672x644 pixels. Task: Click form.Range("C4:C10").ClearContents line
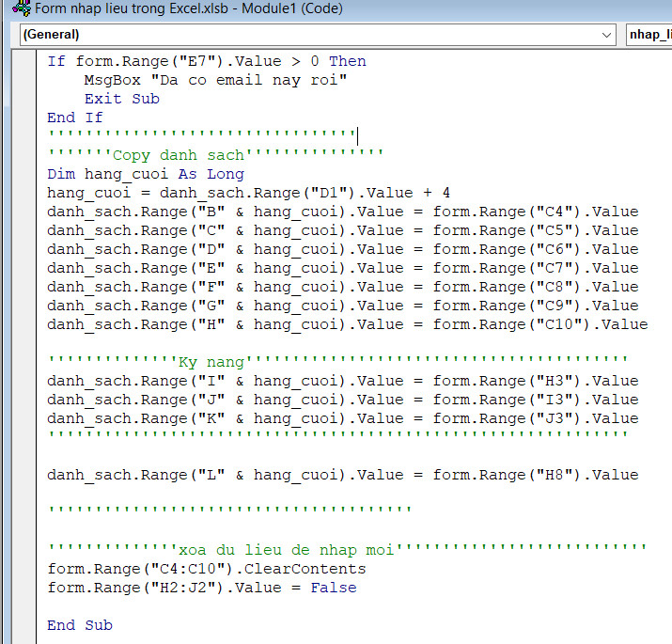[207, 569]
